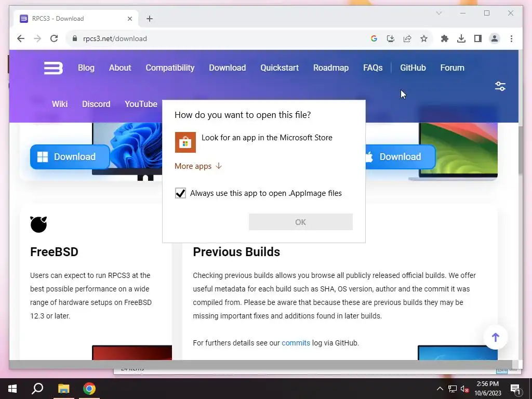
Task: Click the FreeBSD heading
Action: 54,252
